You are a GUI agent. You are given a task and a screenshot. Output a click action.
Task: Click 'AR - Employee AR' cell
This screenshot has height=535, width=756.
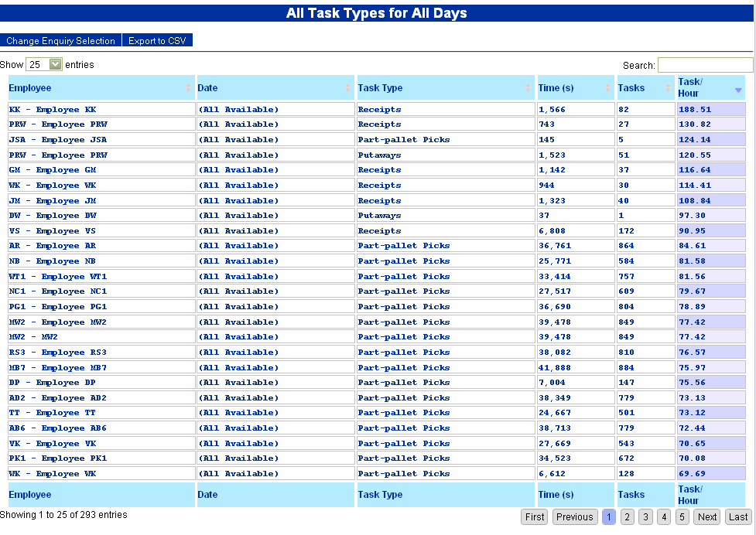click(x=101, y=246)
